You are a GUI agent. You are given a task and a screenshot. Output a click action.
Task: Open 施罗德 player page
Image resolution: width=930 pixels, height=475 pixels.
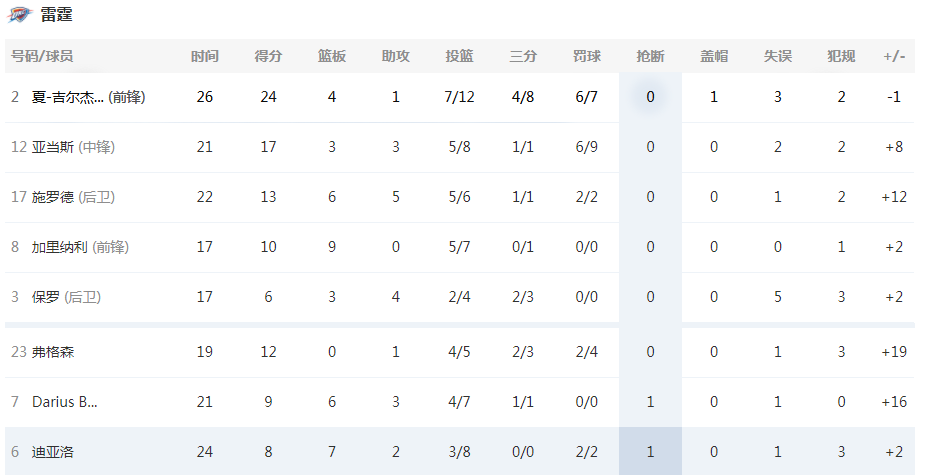tap(52, 197)
